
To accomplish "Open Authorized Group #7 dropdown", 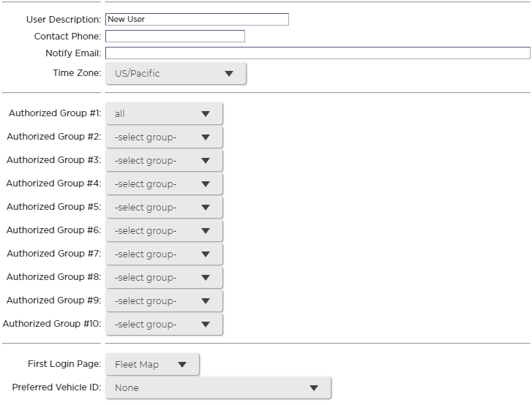I will point(164,254).
